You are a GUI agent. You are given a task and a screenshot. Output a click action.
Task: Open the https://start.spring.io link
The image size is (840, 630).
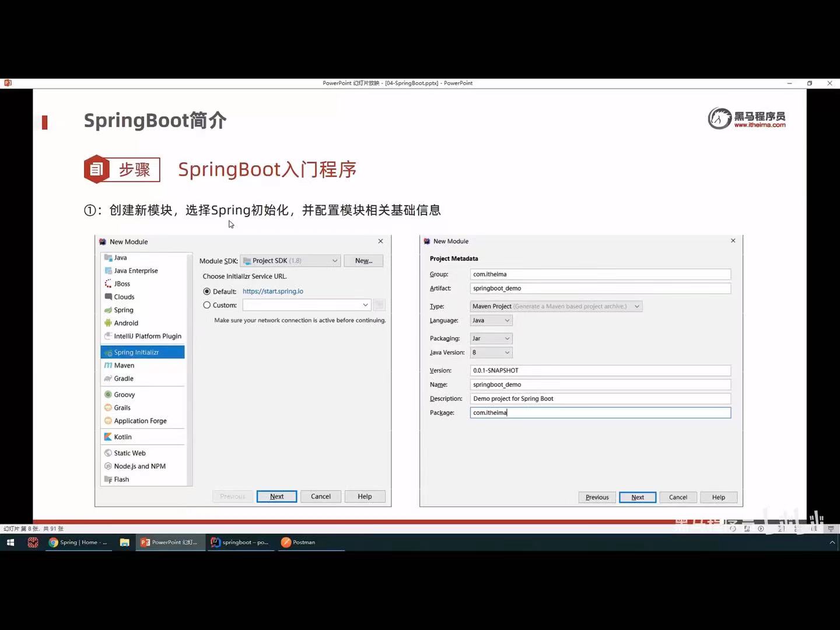273,291
